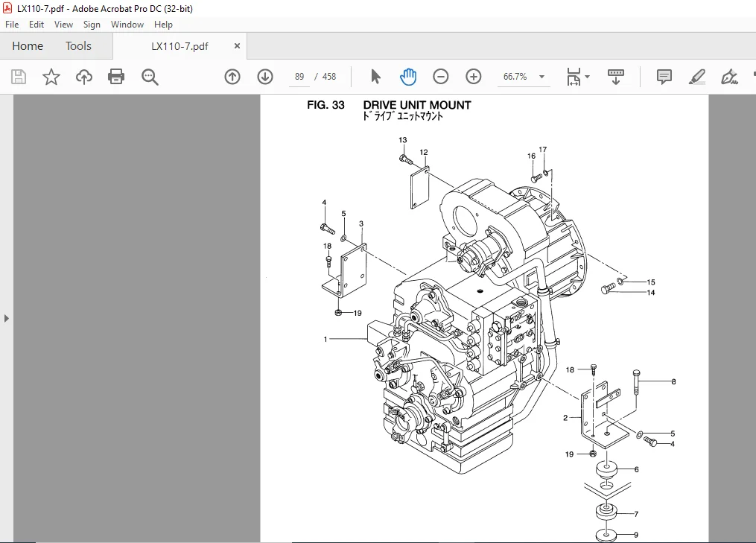Image resolution: width=756 pixels, height=543 pixels.
Task: Activate the Hand pan tool
Action: [408, 77]
